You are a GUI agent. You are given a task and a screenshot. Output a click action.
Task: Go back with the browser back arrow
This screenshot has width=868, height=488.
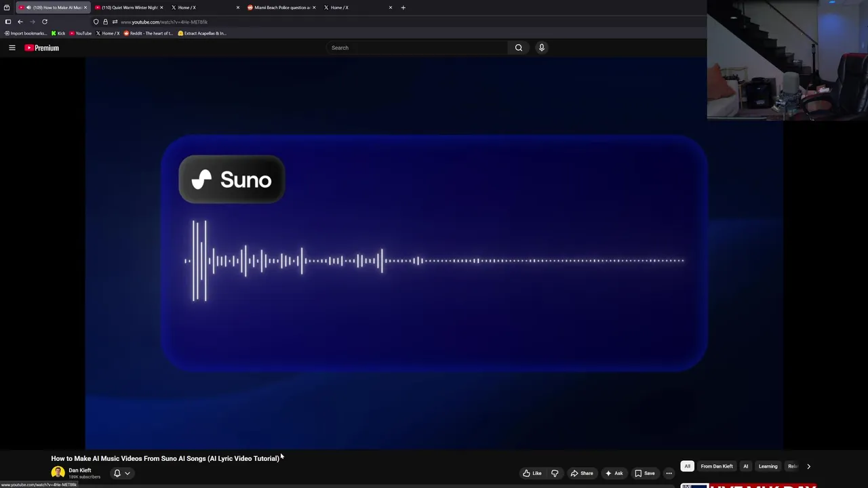pyautogui.click(x=20, y=22)
